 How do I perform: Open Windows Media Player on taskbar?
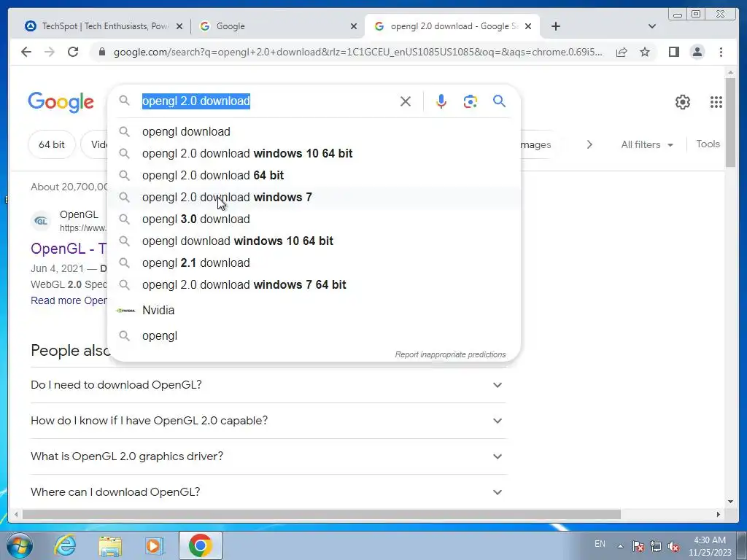pos(155,545)
